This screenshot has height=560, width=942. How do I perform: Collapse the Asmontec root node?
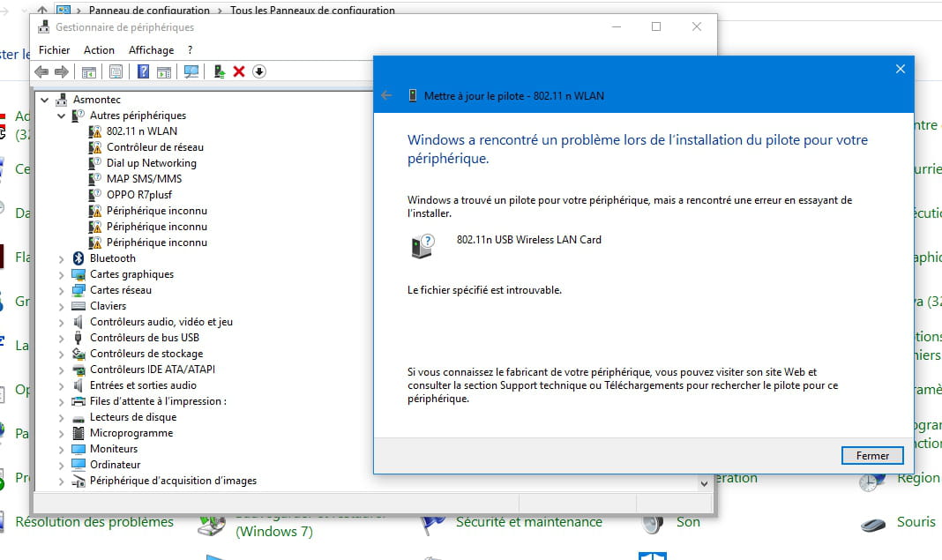(44, 100)
